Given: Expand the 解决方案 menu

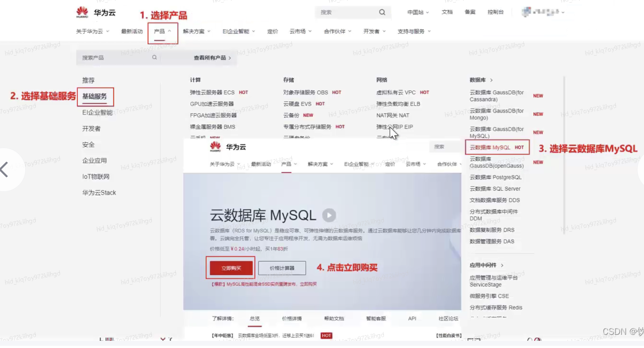Looking at the screenshot, I should click(197, 31).
